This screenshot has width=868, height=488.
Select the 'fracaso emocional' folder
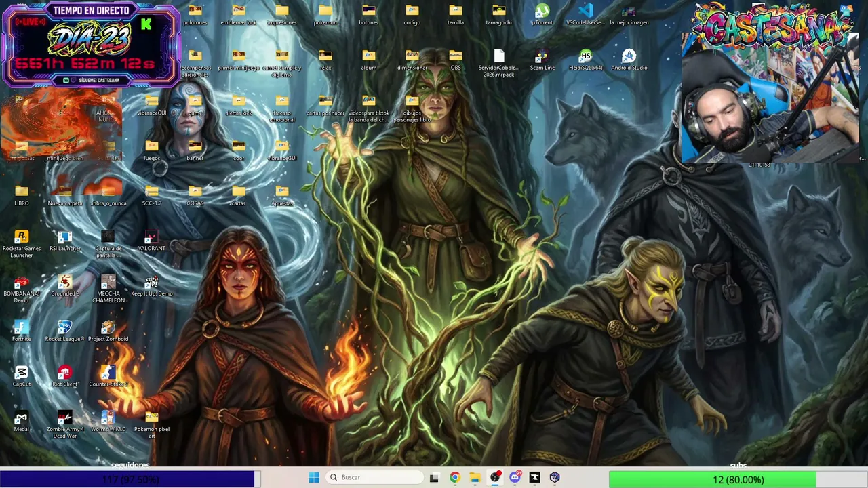click(x=282, y=108)
